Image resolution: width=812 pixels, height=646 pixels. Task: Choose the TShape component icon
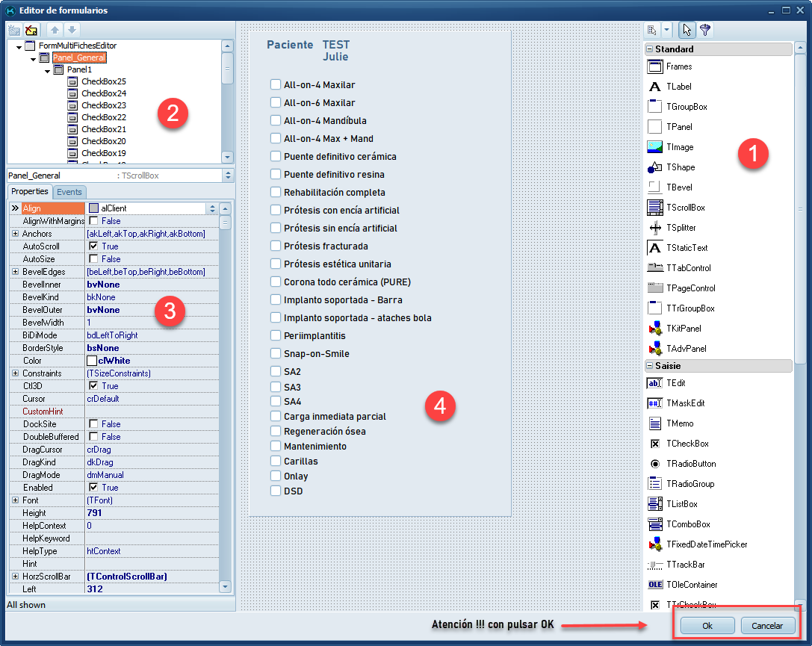[654, 167]
